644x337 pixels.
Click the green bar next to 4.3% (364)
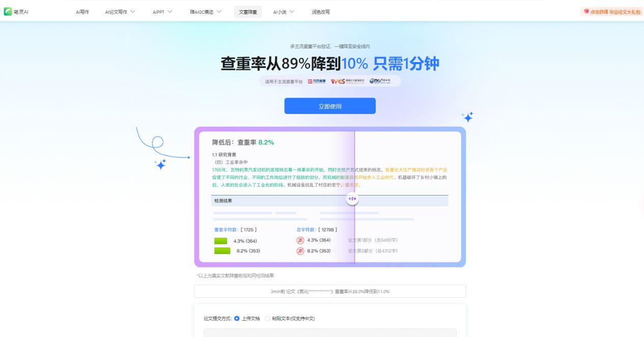click(x=221, y=241)
